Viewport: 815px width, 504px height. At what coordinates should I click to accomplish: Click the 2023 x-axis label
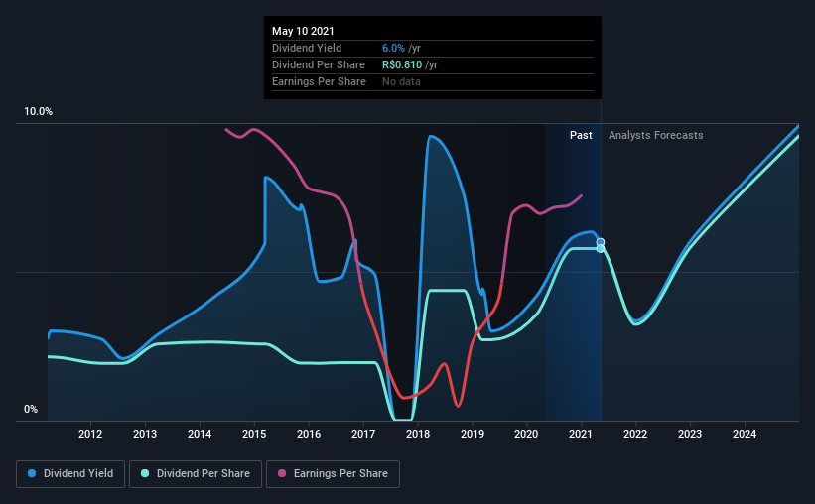(690, 434)
